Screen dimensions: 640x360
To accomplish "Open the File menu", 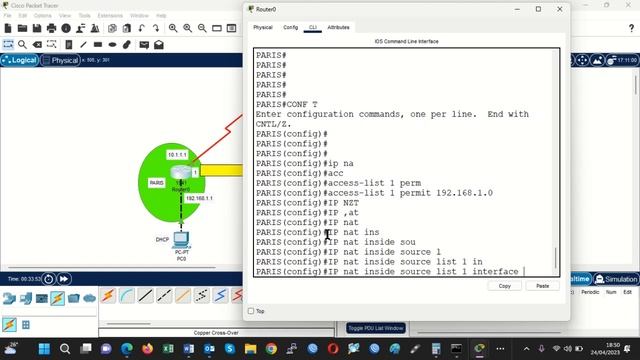I will [7, 16].
